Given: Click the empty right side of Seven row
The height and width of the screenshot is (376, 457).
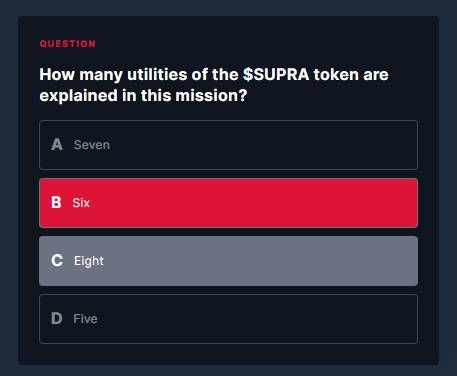Looking at the screenshot, I should [267, 145].
